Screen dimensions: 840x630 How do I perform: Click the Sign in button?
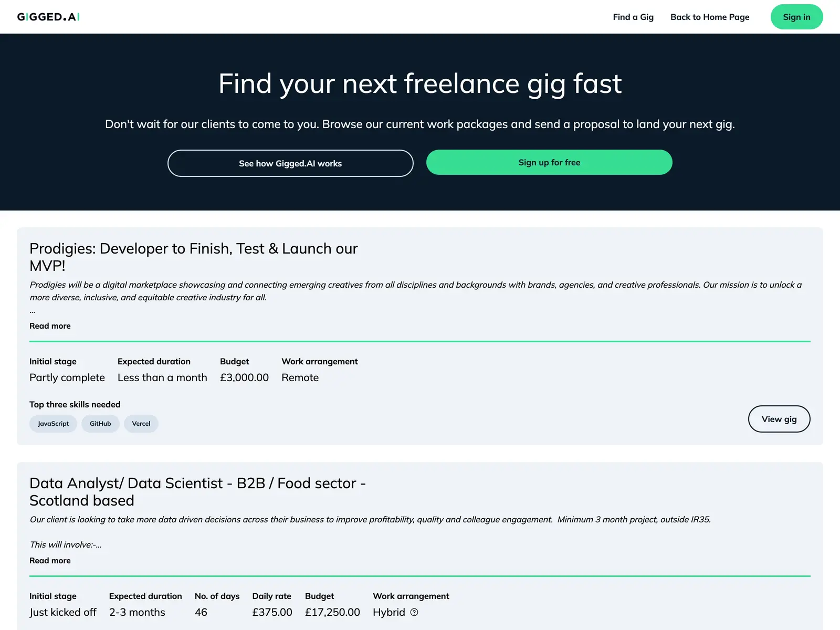796,17
